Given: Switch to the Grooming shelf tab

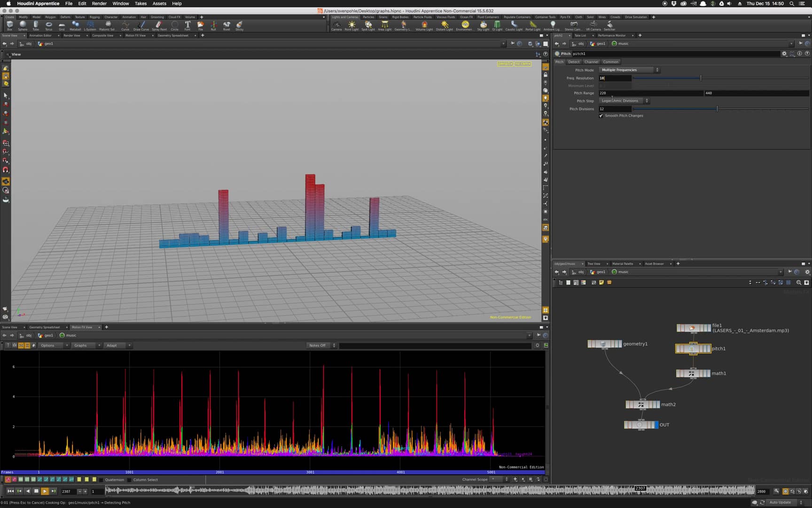Looking at the screenshot, I should [x=157, y=16].
